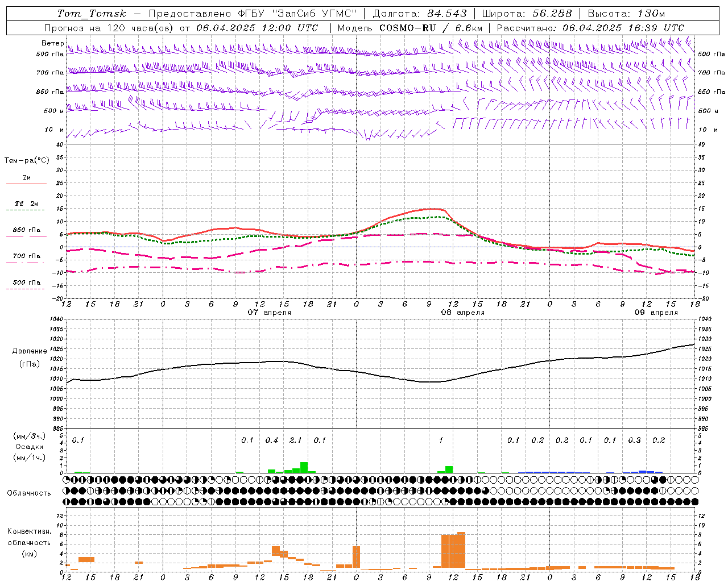Click the "1" precipitation value on 08 апреля
The width and height of the screenshot is (728, 582).
tap(441, 440)
